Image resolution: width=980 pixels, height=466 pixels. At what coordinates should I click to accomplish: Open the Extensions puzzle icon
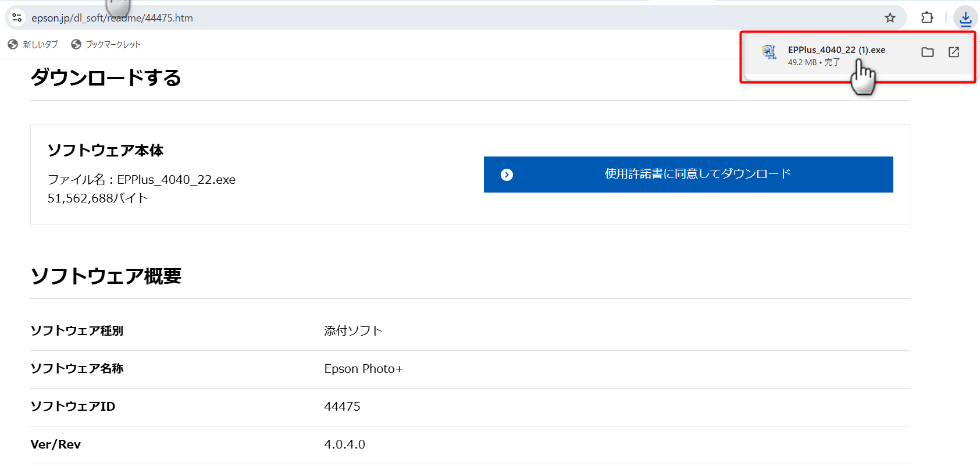(x=927, y=17)
